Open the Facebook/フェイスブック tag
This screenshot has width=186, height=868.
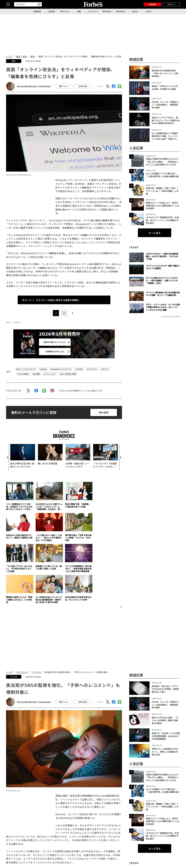coord(61,369)
